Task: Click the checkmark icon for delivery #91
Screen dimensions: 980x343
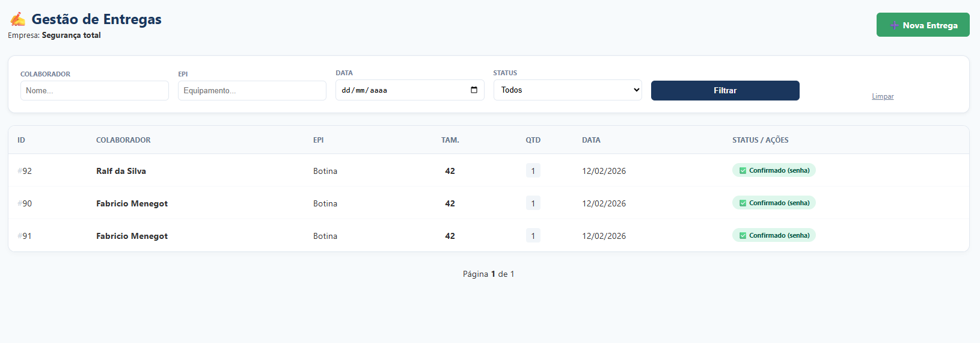Action: [x=743, y=236]
